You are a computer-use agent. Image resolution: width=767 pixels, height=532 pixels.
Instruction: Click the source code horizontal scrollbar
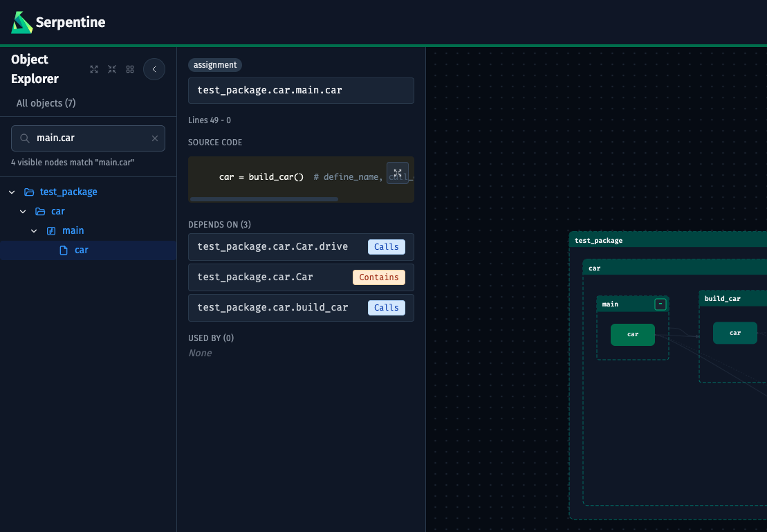264,199
